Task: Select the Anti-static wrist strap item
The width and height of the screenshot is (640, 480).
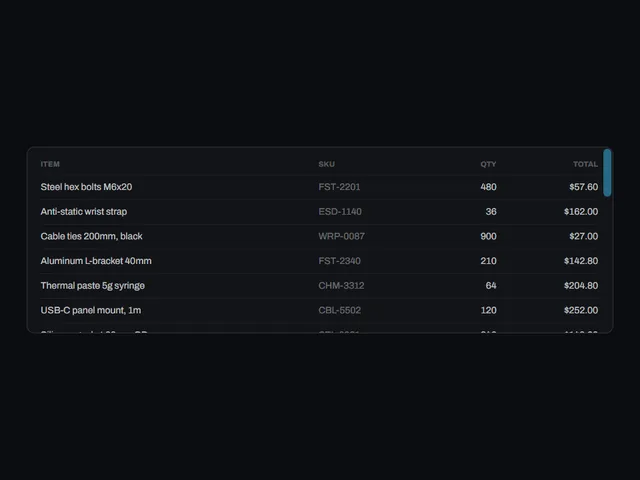Action: tap(84, 211)
